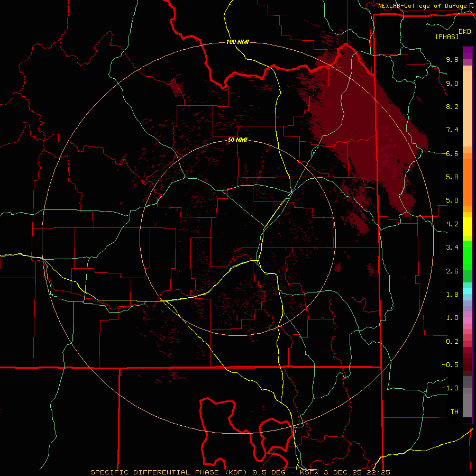
Task: Click the 0.2 legend value
Action: (452, 342)
